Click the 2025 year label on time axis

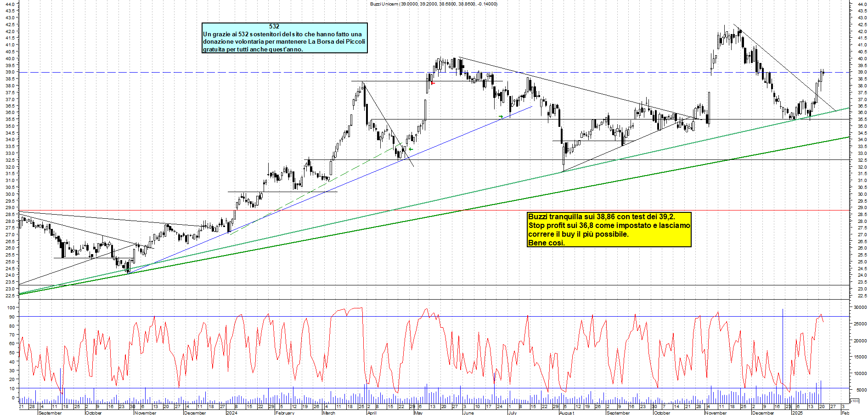(797, 413)
